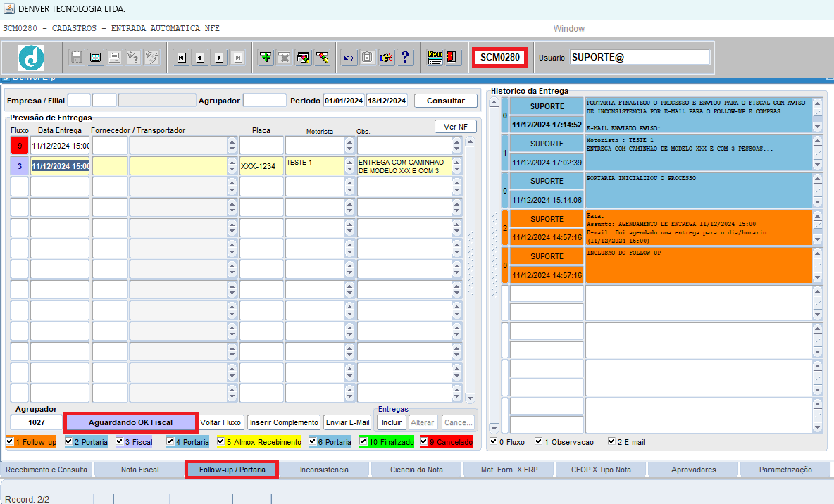Click the pointing hand list-of-values icon

[x=386, y=58]
